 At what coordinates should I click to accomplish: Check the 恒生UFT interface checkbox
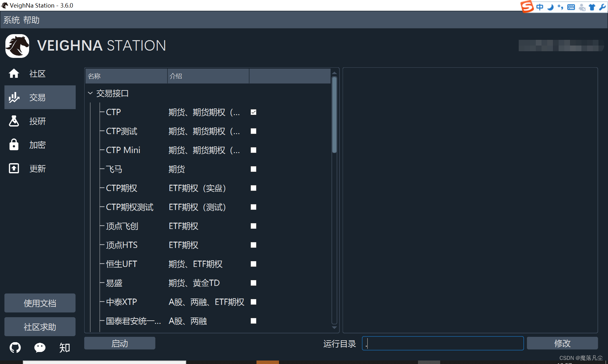tap(253, 264)
